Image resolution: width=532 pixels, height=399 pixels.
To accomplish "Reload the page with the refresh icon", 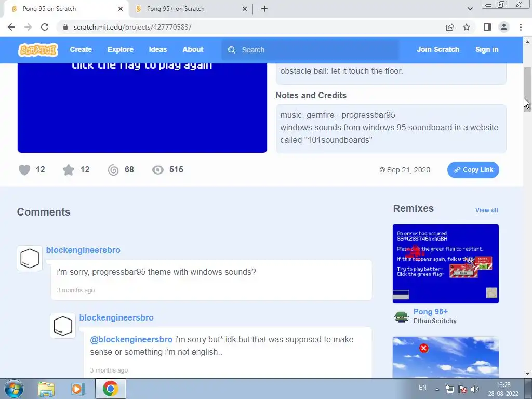I will pyautogui.click(x=45, y=27).
